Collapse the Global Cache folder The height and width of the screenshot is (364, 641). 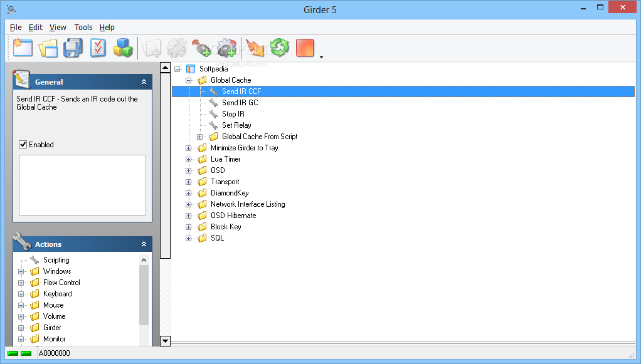(188, 80)
